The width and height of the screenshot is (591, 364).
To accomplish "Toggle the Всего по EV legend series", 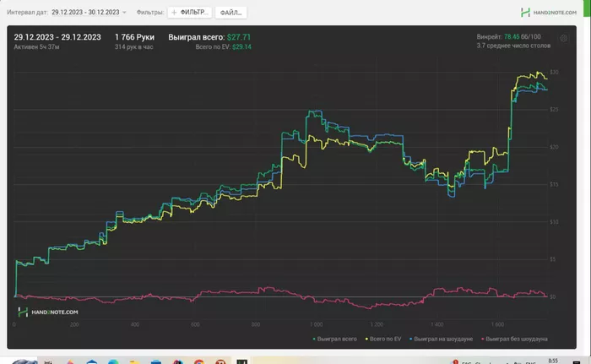I will pos(383,339).
